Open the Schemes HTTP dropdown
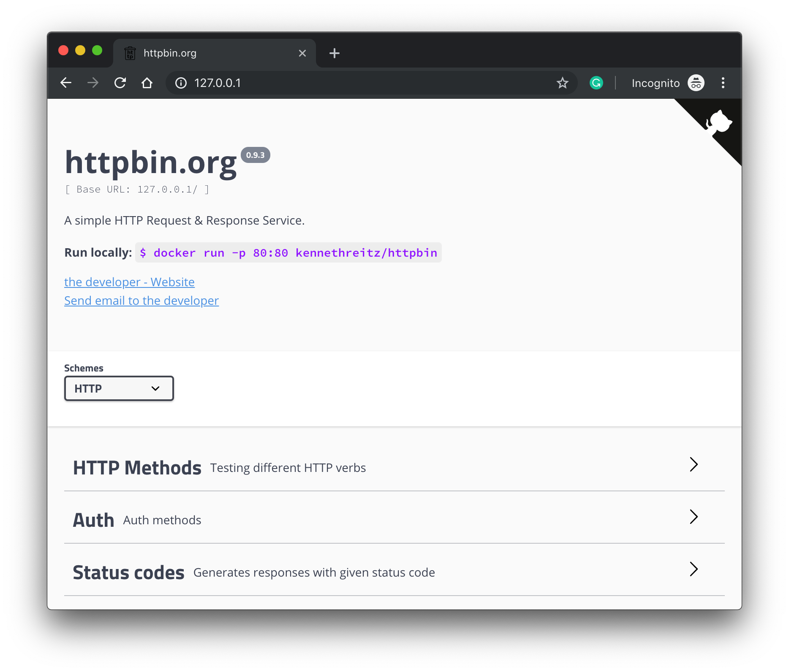 point(119,388)
